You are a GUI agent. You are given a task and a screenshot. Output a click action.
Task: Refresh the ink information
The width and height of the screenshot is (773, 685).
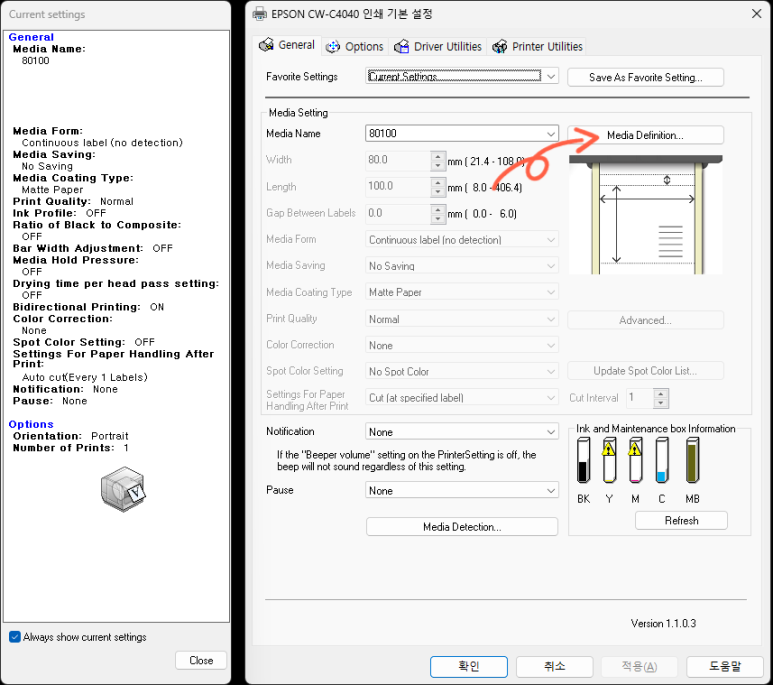click(681, 520)
